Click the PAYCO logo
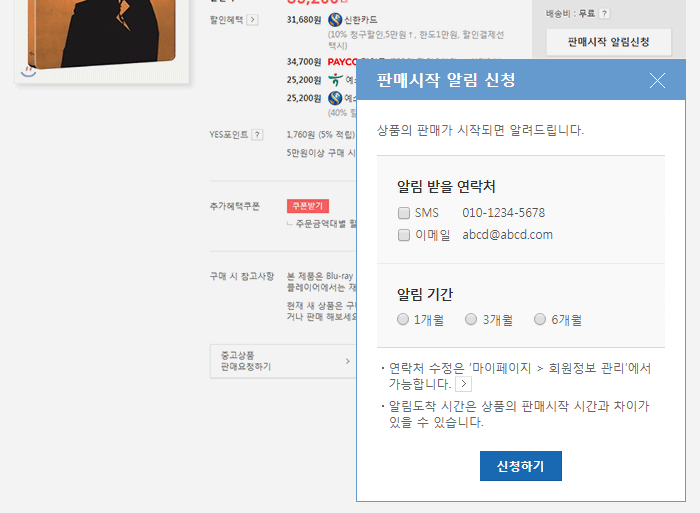700x513 pixels. (x=342, y=62)
